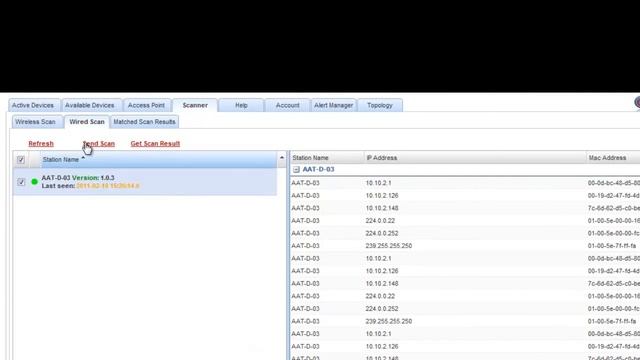Click the Mac Address column header

(x=613, y=158)
